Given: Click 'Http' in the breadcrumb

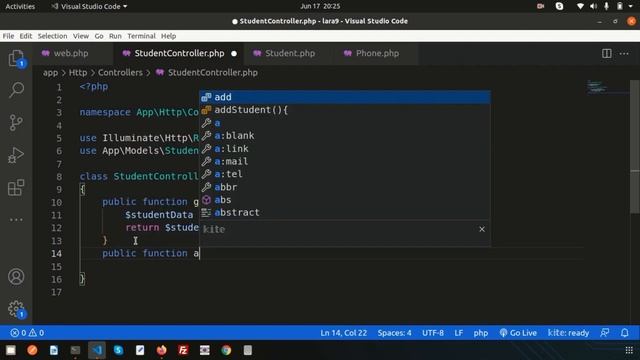Looking at the screenshot, I should tap(78, 73).
